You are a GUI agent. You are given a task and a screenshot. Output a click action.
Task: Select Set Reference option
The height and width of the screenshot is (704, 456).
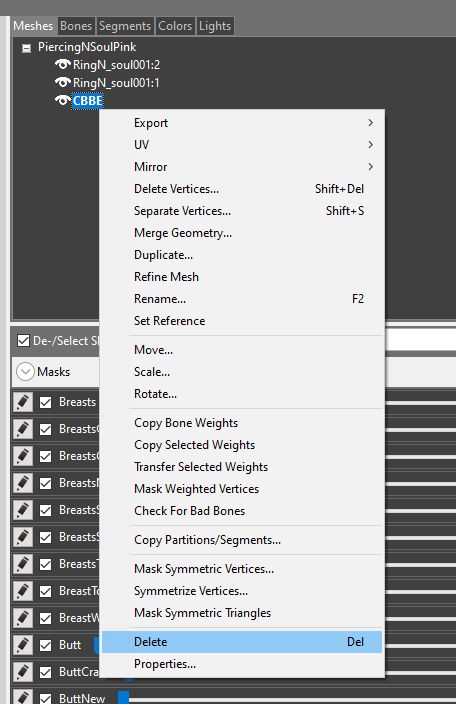tap(242, 321)
